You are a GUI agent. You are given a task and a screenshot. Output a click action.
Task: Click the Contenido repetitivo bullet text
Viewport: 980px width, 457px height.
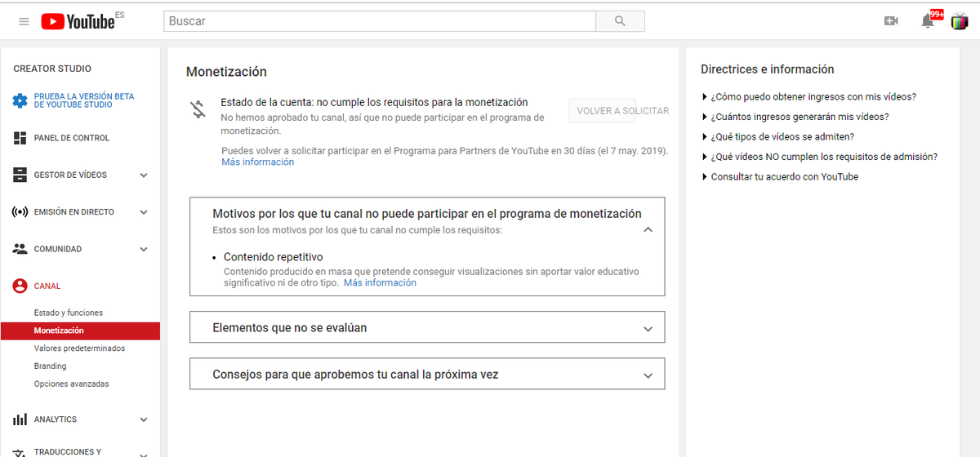pos(274,257)
